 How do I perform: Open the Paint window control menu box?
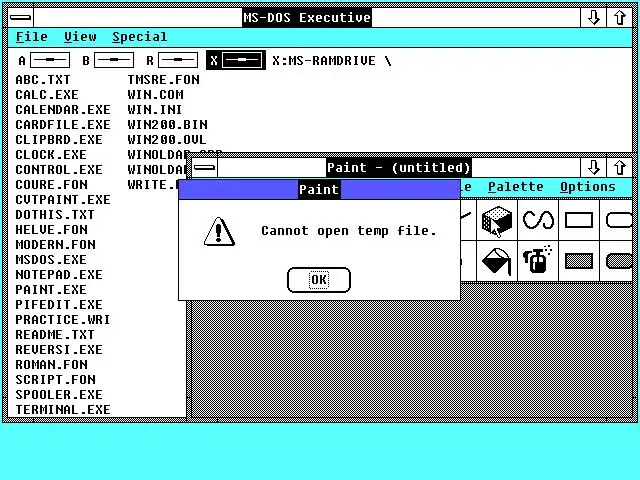pos(204,167)
